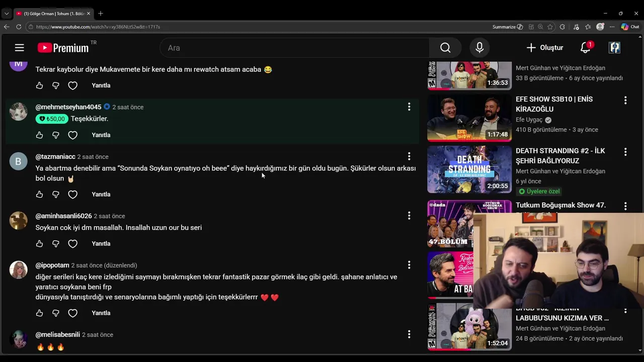Screen dimensions: 644x362
Task: Open options menu for @ipopotam's comment
Action: (x=409, y=265)
